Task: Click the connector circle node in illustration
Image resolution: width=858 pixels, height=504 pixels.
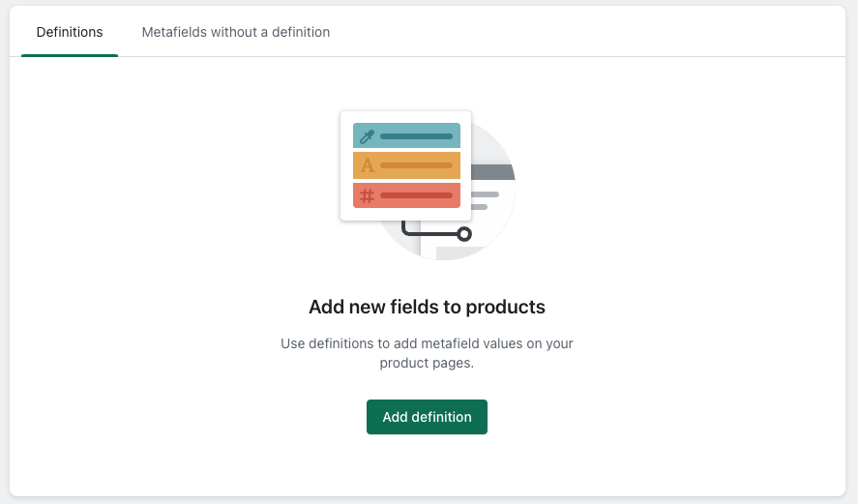Action: point(464,234)
